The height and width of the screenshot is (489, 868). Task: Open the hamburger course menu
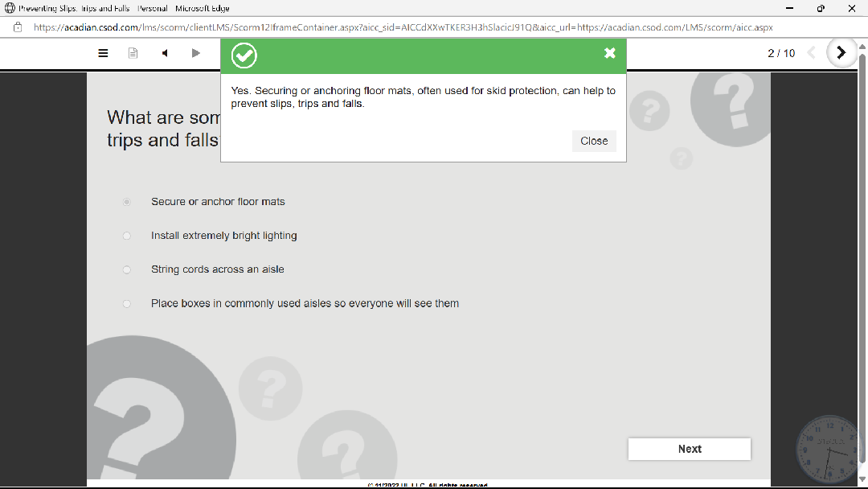coord(103,53)
